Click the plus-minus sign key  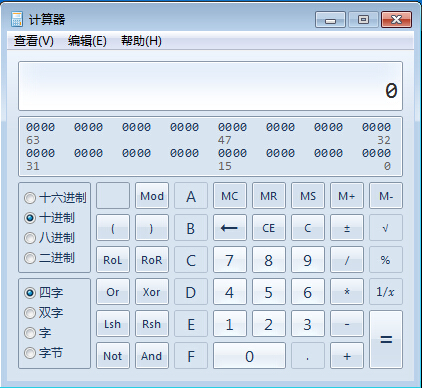pos(347,228)
